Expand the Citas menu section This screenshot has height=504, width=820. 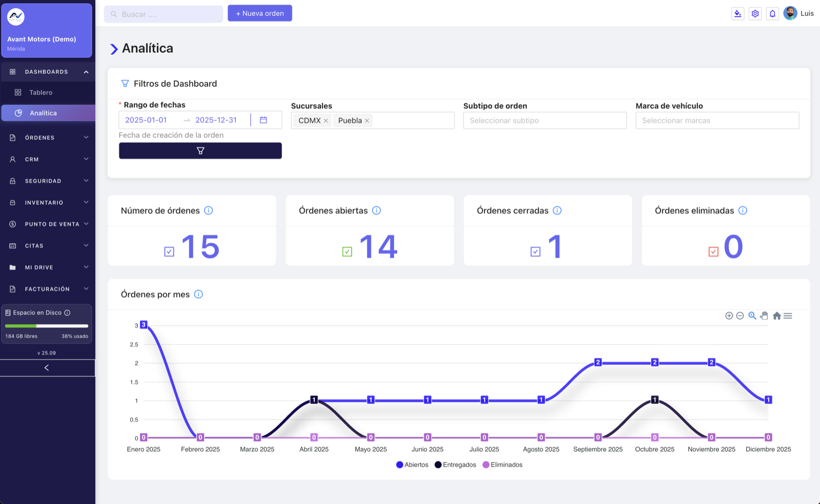tap(48, 245)
